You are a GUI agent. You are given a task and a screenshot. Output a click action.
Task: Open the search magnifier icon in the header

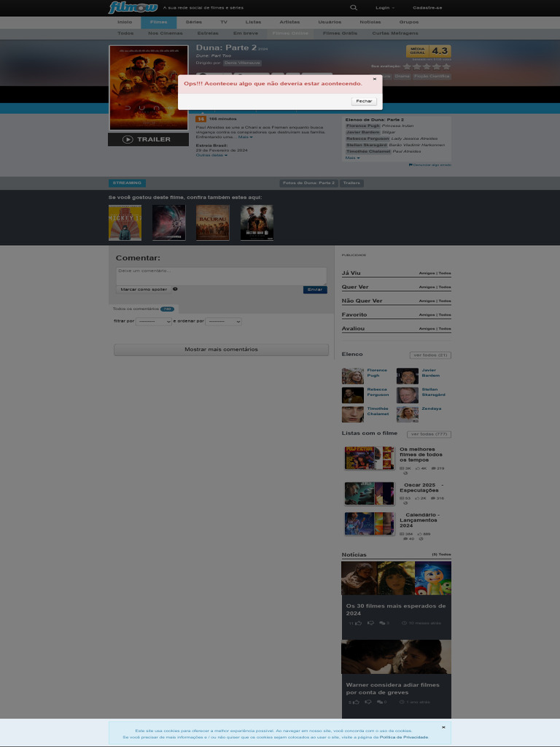tap(354, 7)
